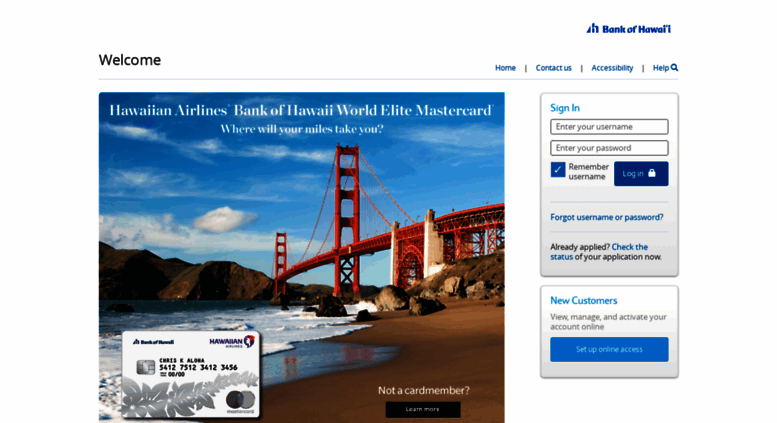Focus the Enter your username field
Image resolution: width=777 pixels, height=423 pixels.
coord(609,127)
